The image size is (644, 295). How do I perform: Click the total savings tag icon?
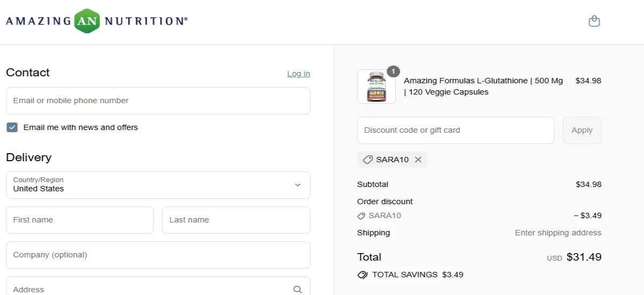[362, 275]
